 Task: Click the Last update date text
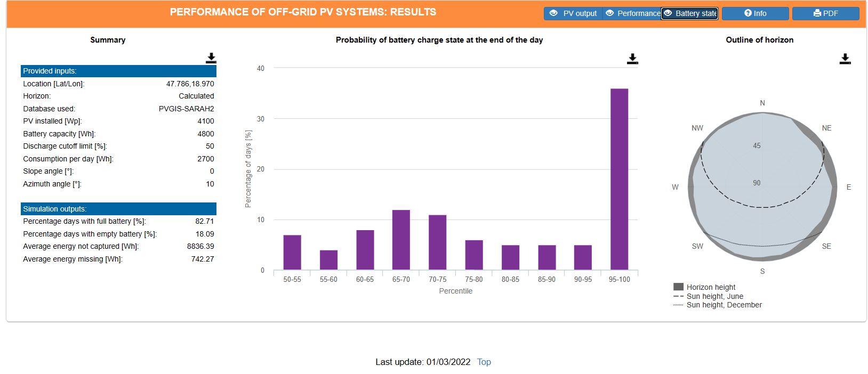tap(423, 362)
